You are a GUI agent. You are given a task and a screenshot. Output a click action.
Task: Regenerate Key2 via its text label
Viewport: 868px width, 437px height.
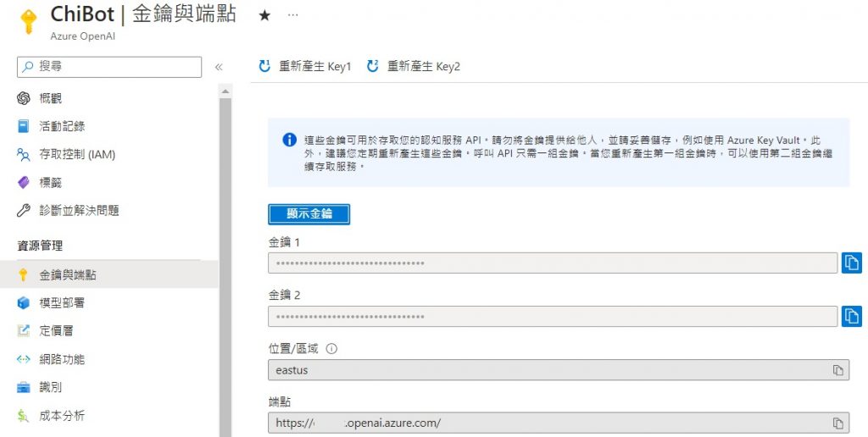[424, 66]
